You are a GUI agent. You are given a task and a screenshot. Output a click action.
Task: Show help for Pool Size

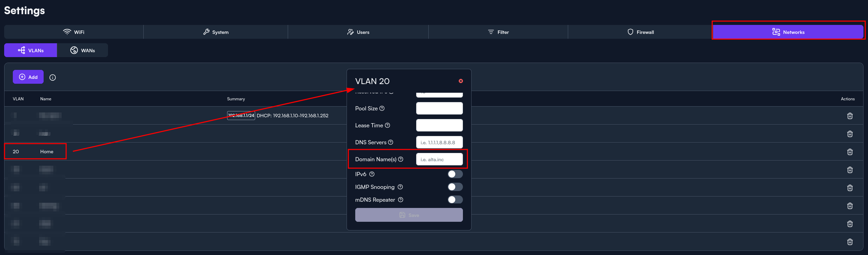pos(382,108)
